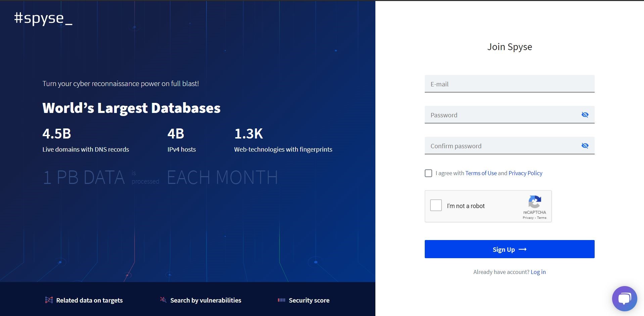Click the #spyse_ logo

43,18
